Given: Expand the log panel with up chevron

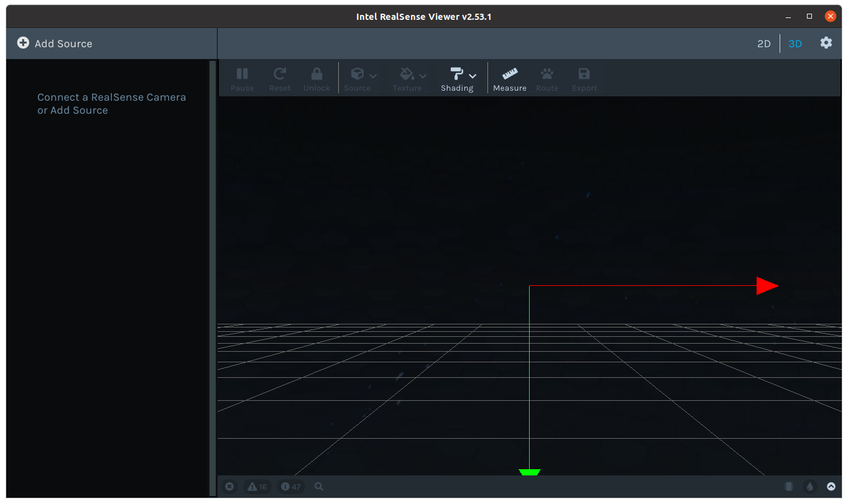Looking at the screenshot, I should click(831, 487).
